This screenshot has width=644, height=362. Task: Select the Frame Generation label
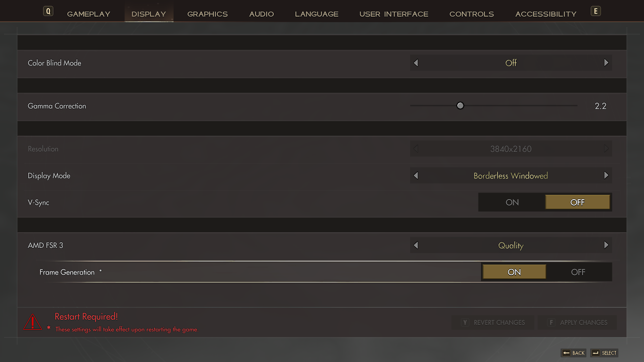tap(67, 272)
